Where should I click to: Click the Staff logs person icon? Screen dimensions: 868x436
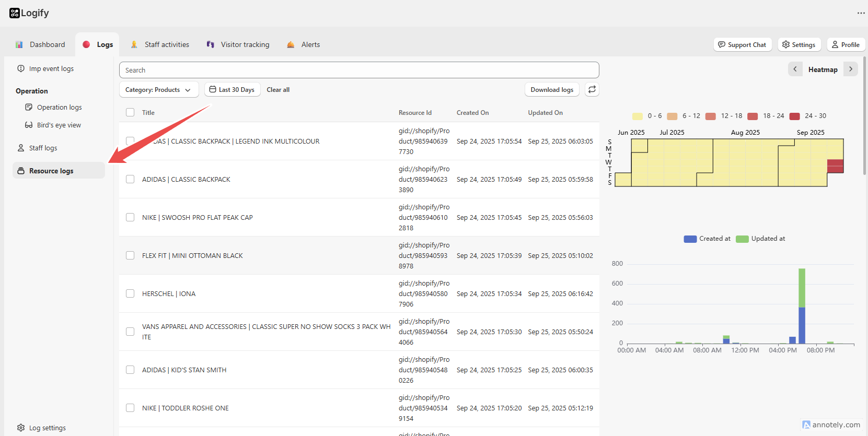pos(21,148)
